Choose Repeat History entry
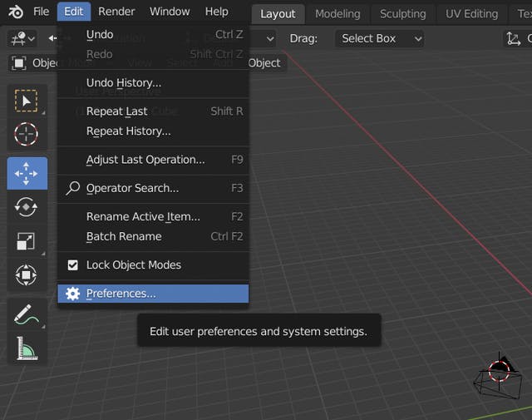Viewport: 532px width, 420px height. coord(153,131)
